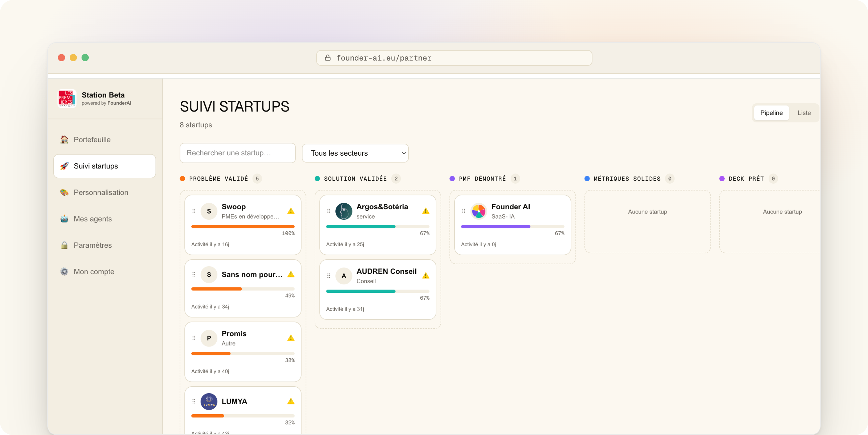Focus the Rechercher une startup search field
868x435 pixels.
tap(238, 153)
